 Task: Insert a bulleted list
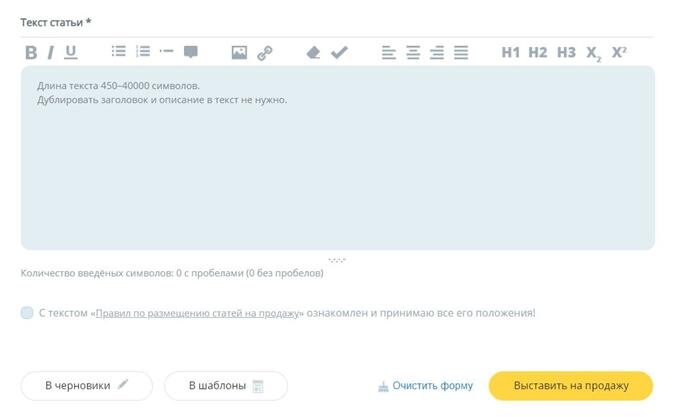[118, 52]
